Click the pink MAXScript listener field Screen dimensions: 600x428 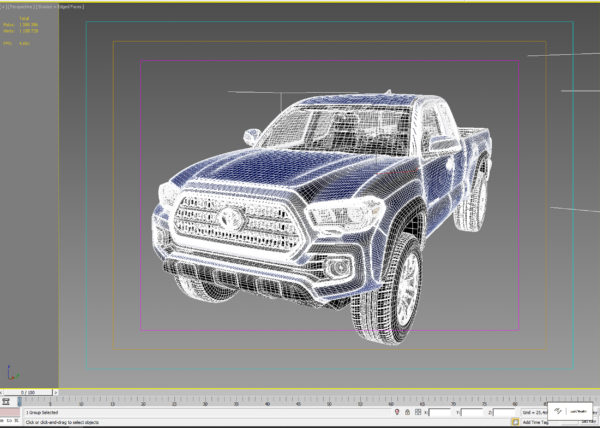[x=10, y=412]
